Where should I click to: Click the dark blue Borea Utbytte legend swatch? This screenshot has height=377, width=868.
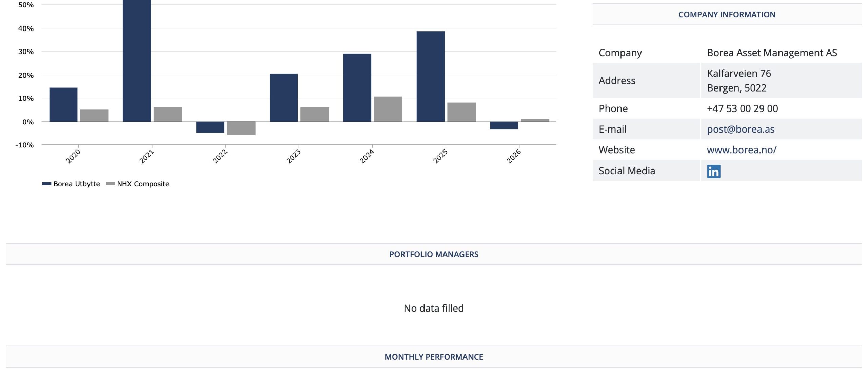coord(46,184)
